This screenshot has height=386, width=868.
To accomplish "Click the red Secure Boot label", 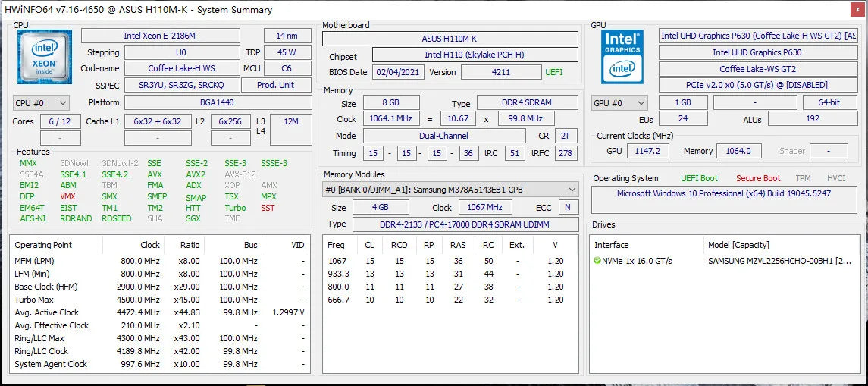I will (x=758, y=178).
